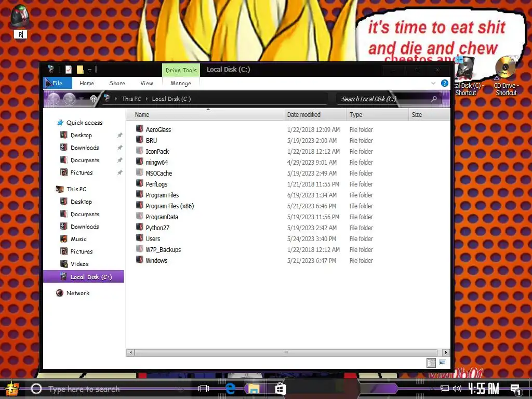The image size is (532, 399).
Task: Switch to Details view layout icon
Action: tap(431, 363)
